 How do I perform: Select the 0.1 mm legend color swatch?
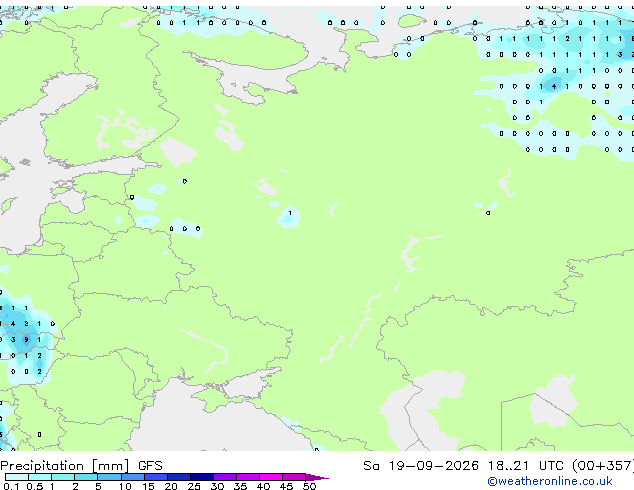tap(17, 477)
